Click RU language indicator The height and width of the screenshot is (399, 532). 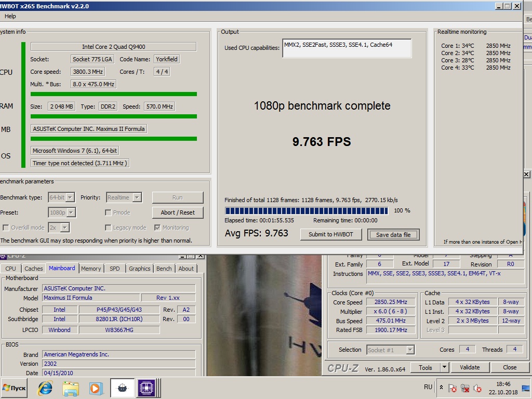[x=428, y=387]
